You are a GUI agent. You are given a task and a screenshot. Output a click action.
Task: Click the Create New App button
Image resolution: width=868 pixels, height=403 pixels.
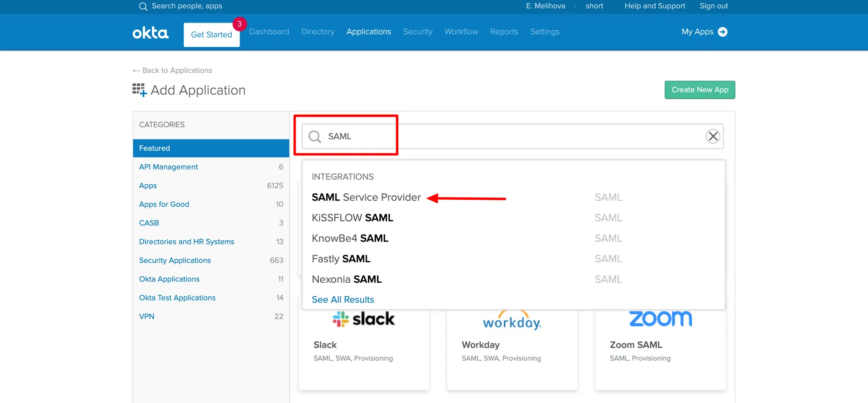700,90
